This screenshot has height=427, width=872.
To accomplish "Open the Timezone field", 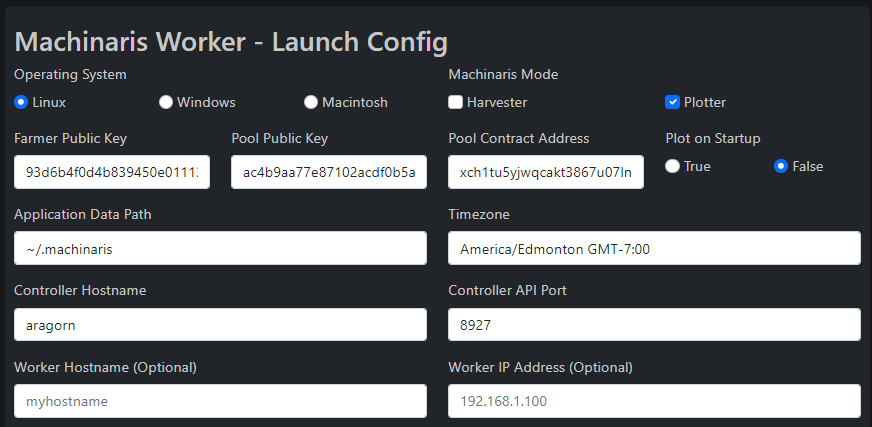I will tap(655, 249).
